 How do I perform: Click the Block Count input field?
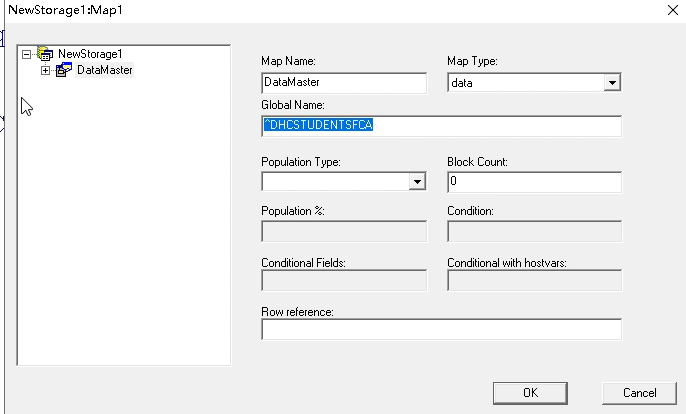tap(534, 182)
